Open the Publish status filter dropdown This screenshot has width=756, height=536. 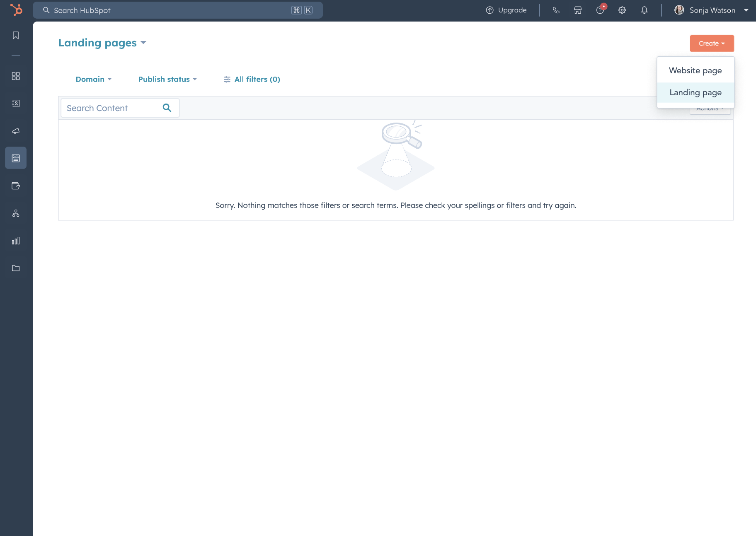pos(167,79)
